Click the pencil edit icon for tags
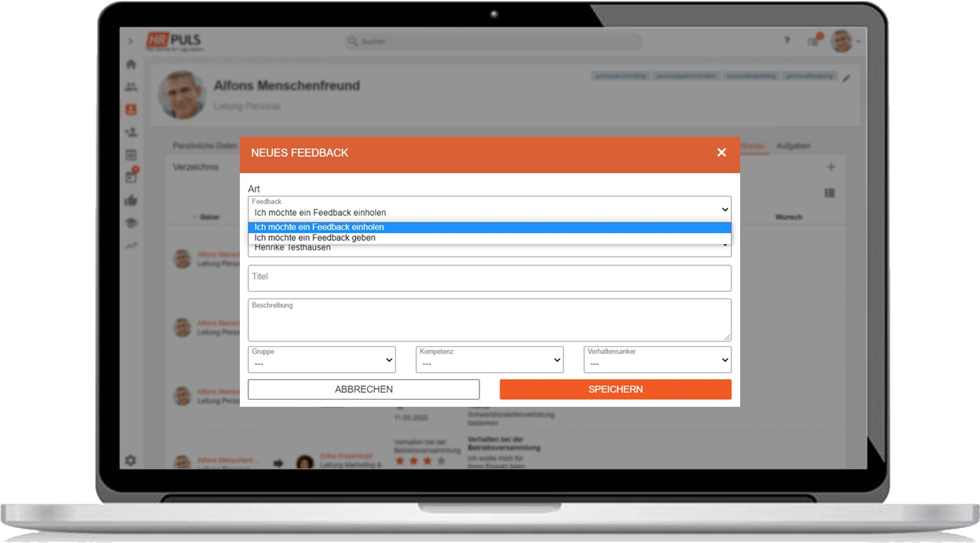 point(847,78)
